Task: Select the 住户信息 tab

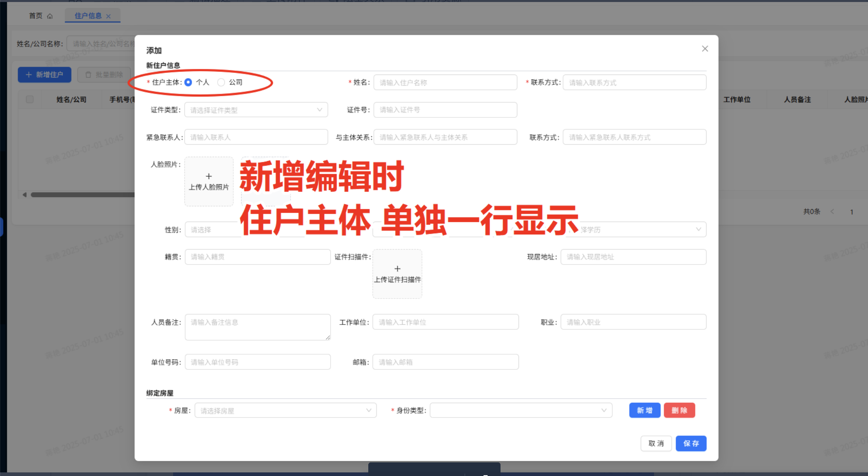Action: pos(88,16)
